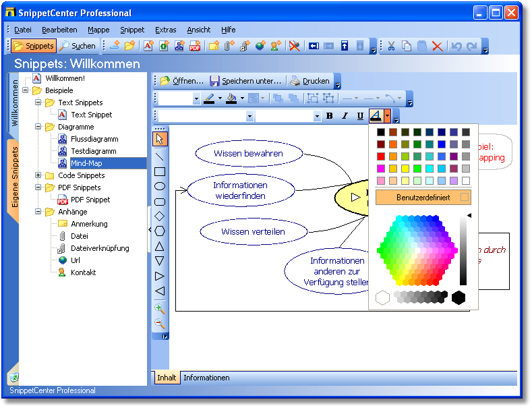Select the downward triangle shape tool
Viewport: 532px width, 408px height.
[160, 261]
